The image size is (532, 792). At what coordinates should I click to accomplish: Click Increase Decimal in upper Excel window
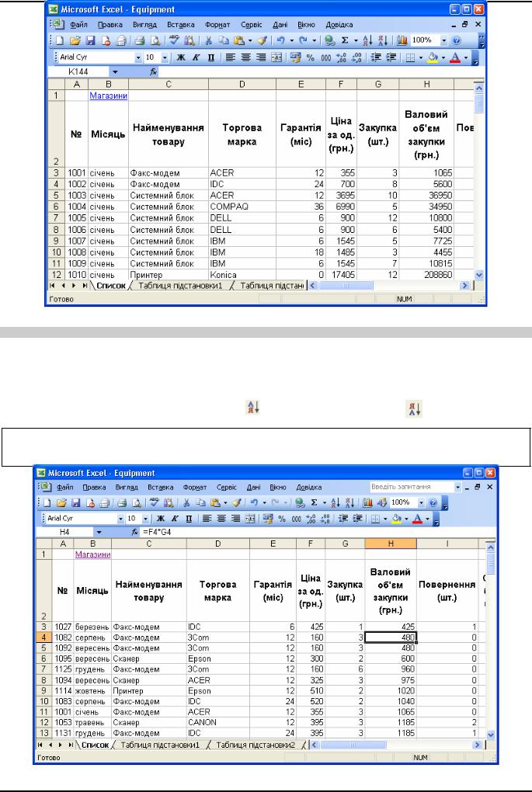click(x=341, y=57)
